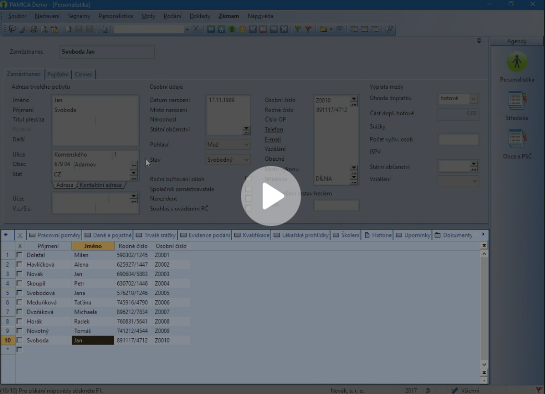545x394 pixels.
Task: Click the Dokumenty tab folder icon
Action: [438, 235]
